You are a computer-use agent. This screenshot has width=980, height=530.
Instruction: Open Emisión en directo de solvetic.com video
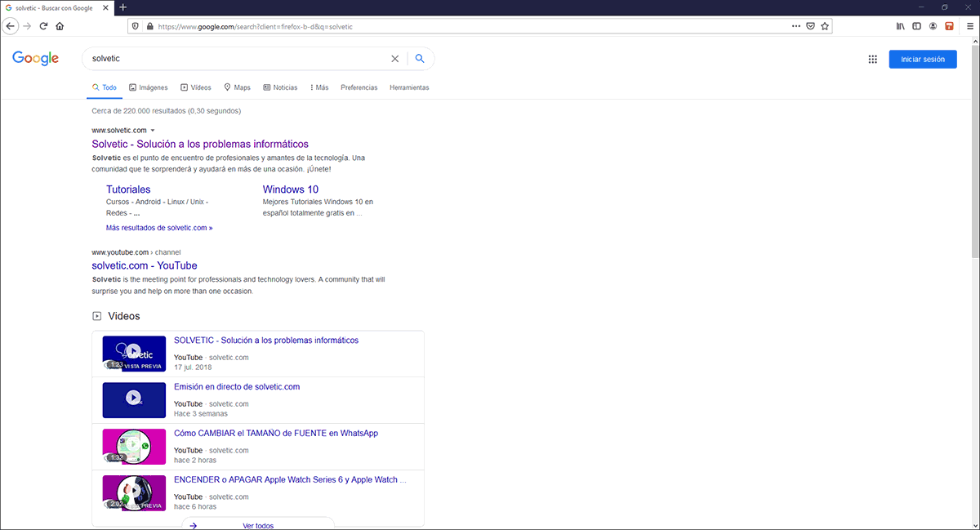pos(237,386)
